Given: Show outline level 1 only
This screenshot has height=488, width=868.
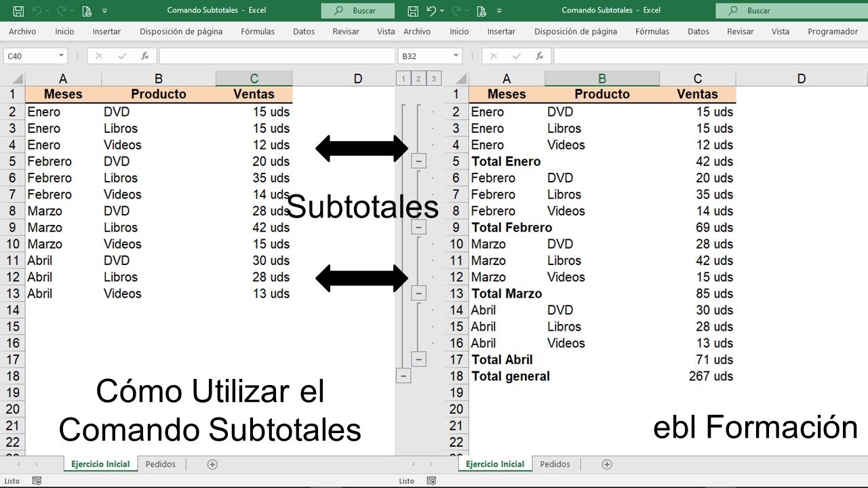Looking at the screenshot, I should coord(403,79).
